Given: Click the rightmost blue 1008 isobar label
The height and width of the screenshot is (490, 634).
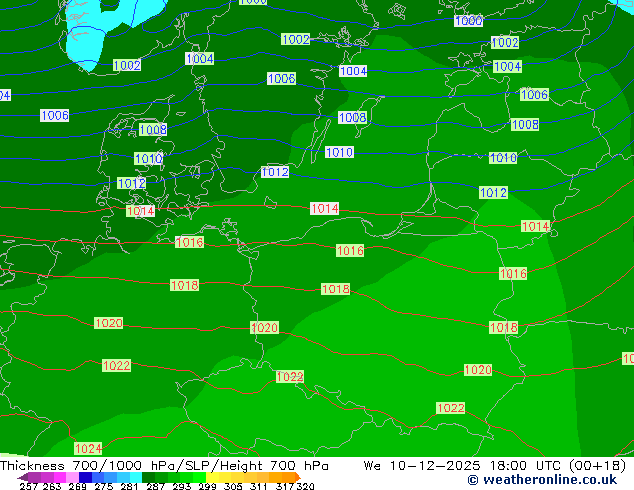Looking at the screenshot, I should (x=525, y=124).
